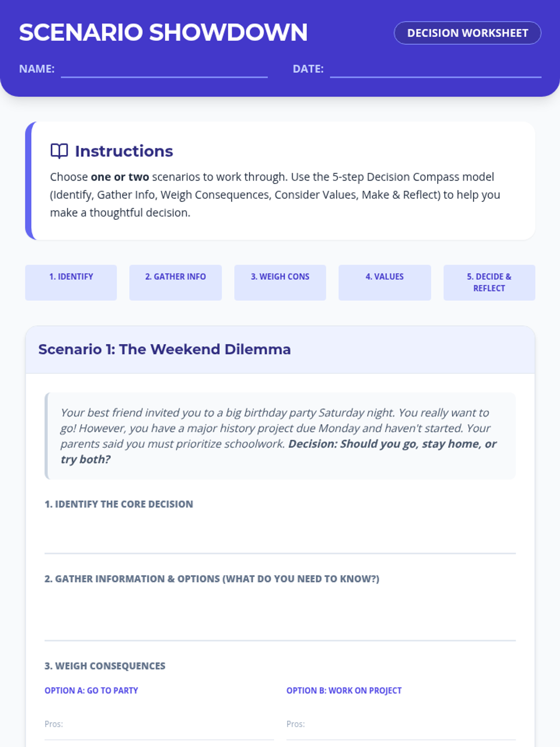Click the Weekend Dilemma scenario description quote
Image resolution: width=560 pixels, height=747 pixels.
click(x=280, y=436)
